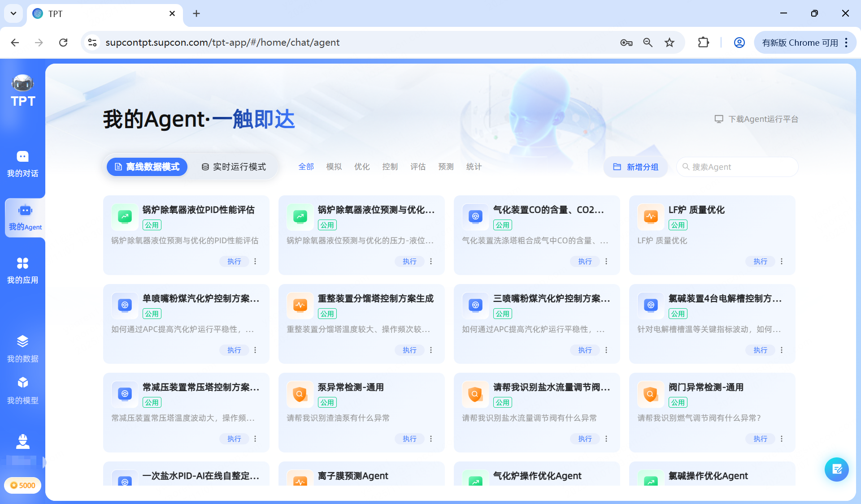Select 我的Agent sidebar icon

(x=24, y=217)
